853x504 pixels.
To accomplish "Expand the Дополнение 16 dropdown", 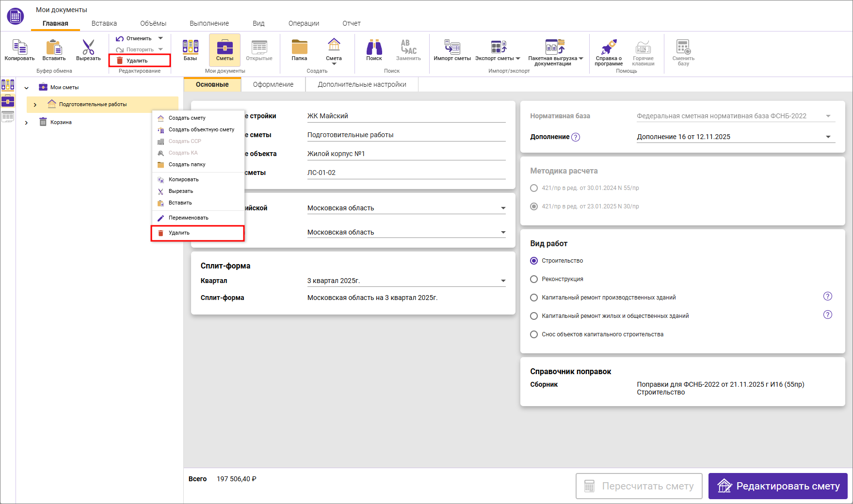I will pos(828,137).
